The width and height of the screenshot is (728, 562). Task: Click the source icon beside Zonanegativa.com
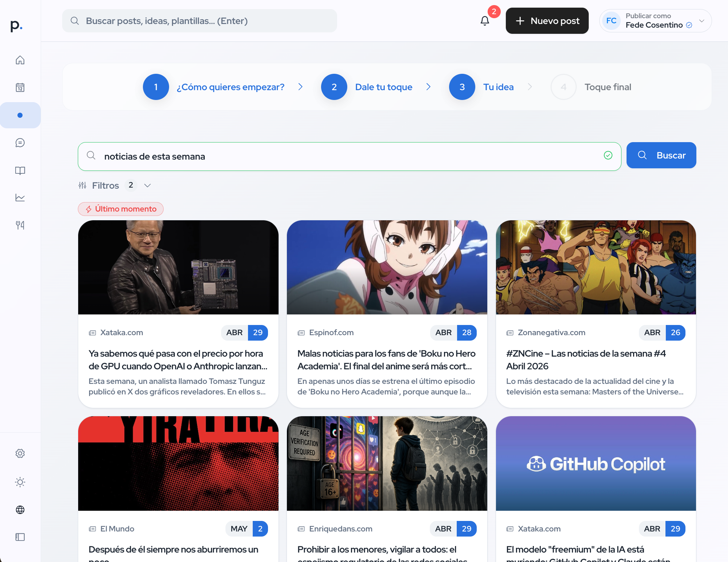click(x=510, y=333)
